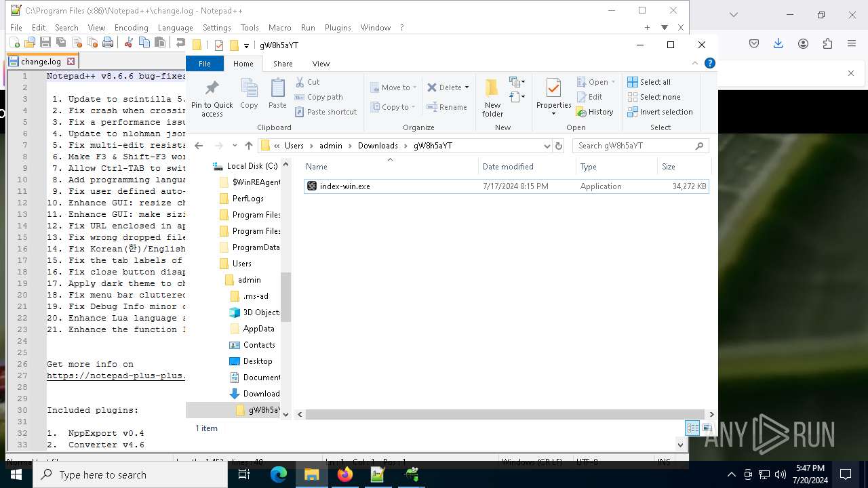Image resolution: width=868 pixels, height=488 pixels.
Task: Click Notepad++ Open file toolbar icon
Action: (x=30, y=42)
